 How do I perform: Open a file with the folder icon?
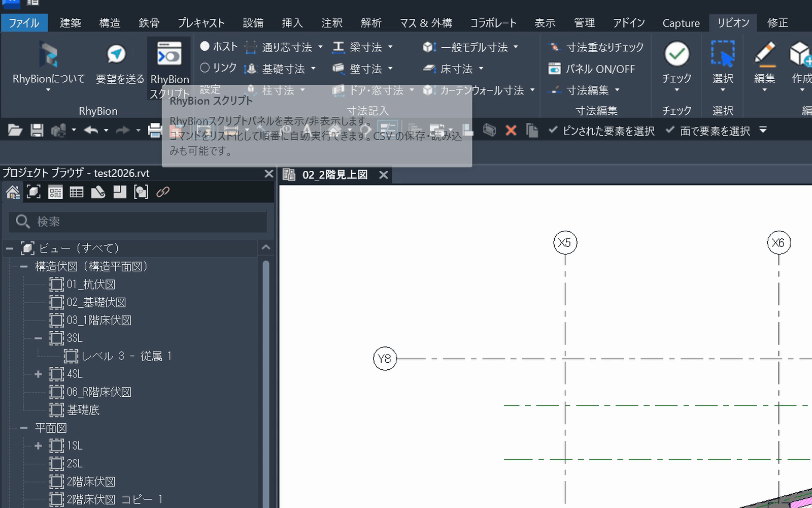point(15,131)
